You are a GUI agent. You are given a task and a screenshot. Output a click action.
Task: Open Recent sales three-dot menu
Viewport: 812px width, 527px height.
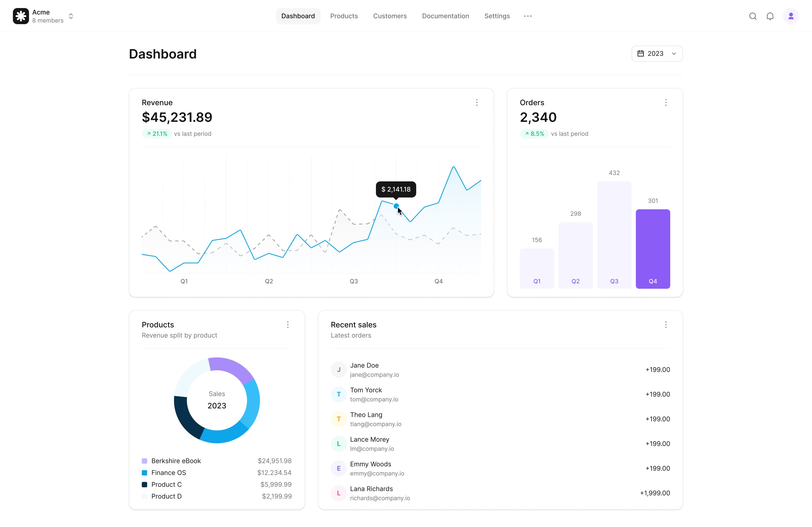click(x=665, y=324)
